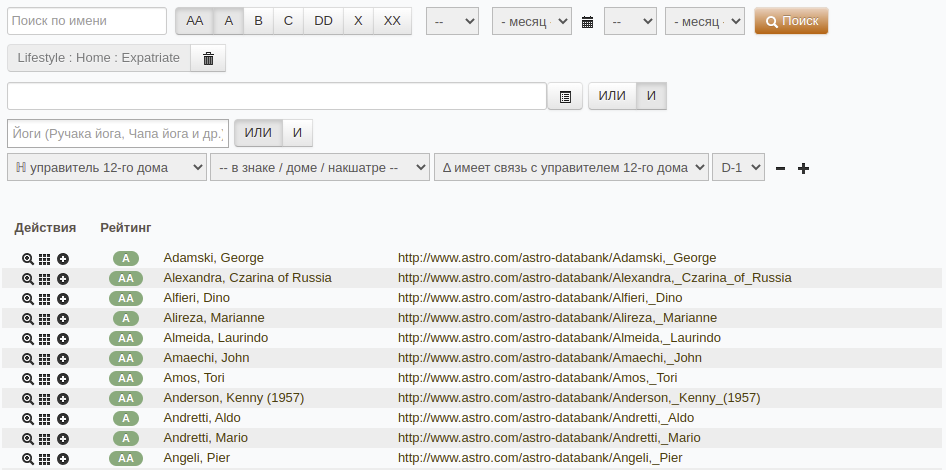Select ИЛИ for yoga filter
This screenshot has width=946, height=470.
[x=258, y=133]
